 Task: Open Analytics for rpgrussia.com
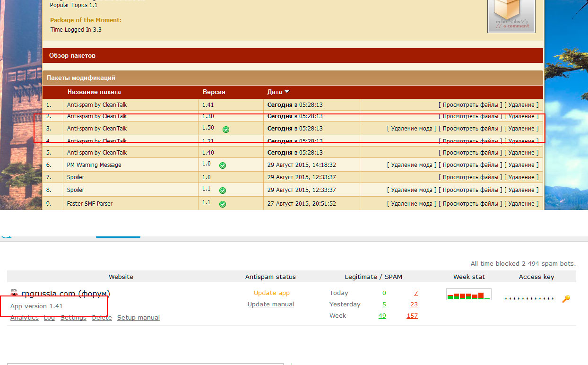24,317
